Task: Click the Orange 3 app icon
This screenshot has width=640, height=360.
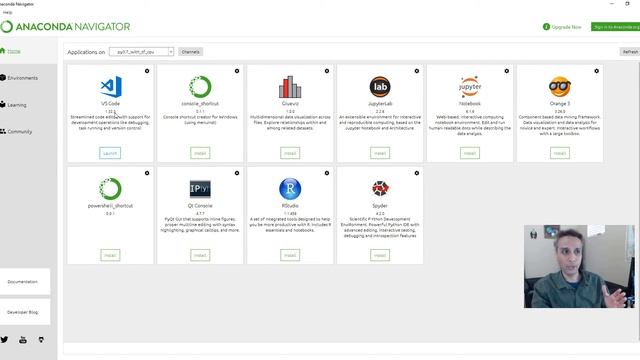Action: (560, 87)
